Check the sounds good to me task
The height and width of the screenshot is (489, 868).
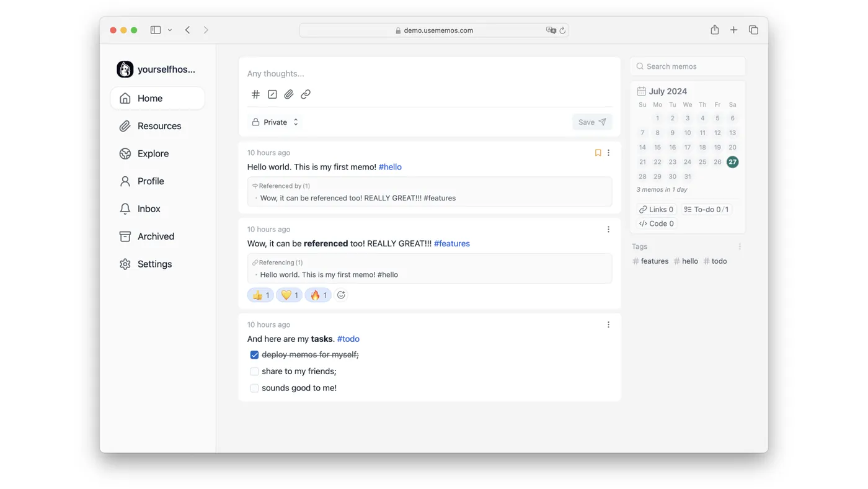254,388
